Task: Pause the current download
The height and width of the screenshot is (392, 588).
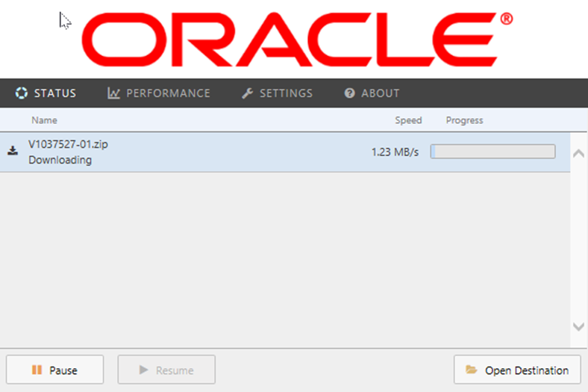Action: [54, 370]
